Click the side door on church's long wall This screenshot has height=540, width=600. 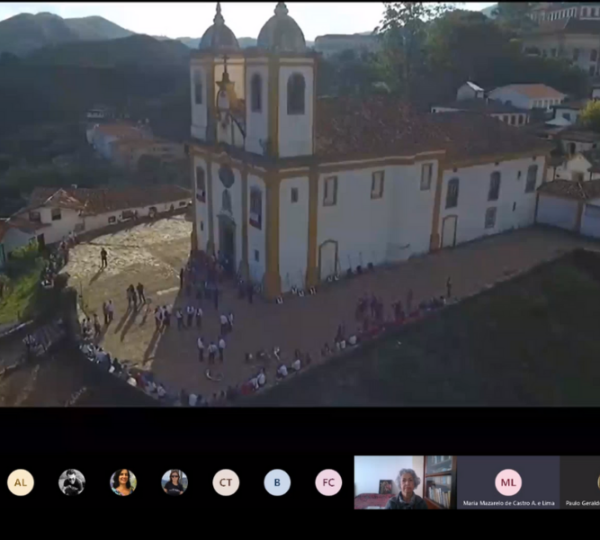pyautogui.click(x=328, y=258)
